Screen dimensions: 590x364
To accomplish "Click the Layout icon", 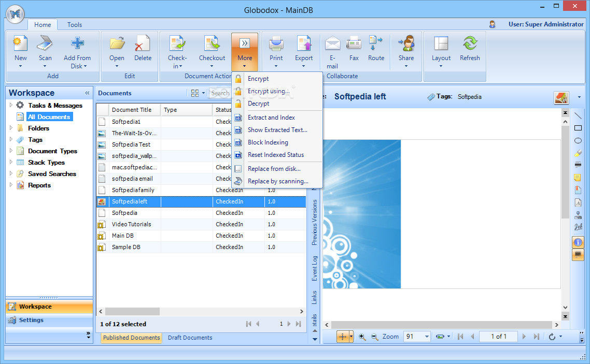I will point(441,43).
